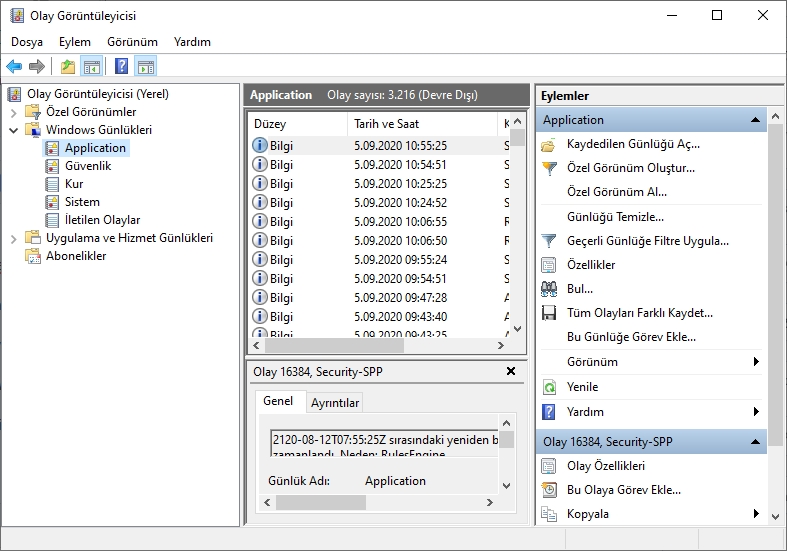Click the Forward arrow toolbar icon

point(37,66)
